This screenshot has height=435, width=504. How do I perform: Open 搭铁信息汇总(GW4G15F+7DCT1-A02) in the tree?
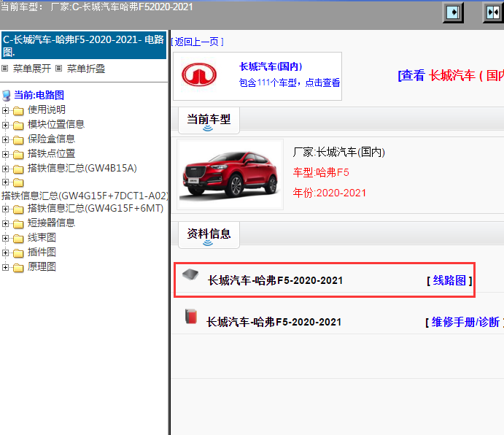click(x=85, y=196)
